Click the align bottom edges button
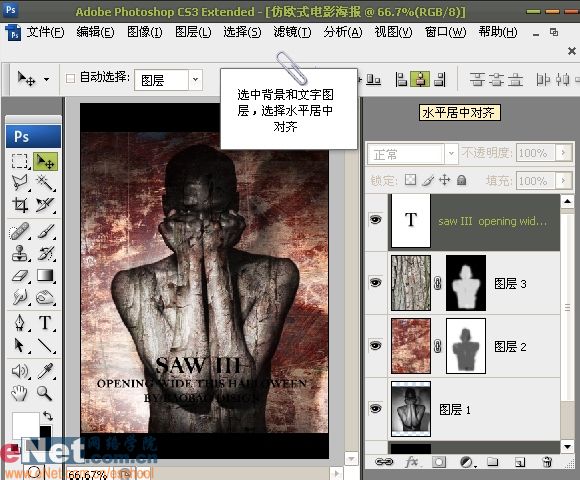This screenshot has height=480, width=580. [373, 79]
